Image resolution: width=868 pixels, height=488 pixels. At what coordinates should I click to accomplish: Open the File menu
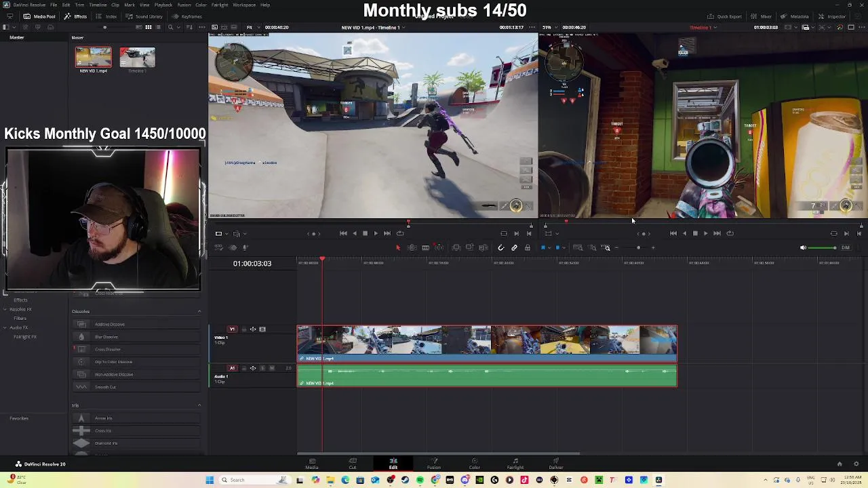tap(53, 5)
